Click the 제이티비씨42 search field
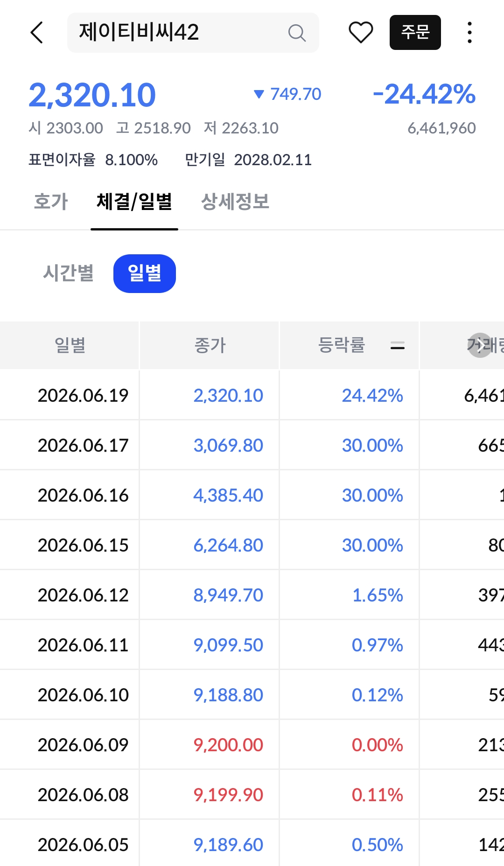This screenshot has height=866, width=504. [x=193, y=33]
